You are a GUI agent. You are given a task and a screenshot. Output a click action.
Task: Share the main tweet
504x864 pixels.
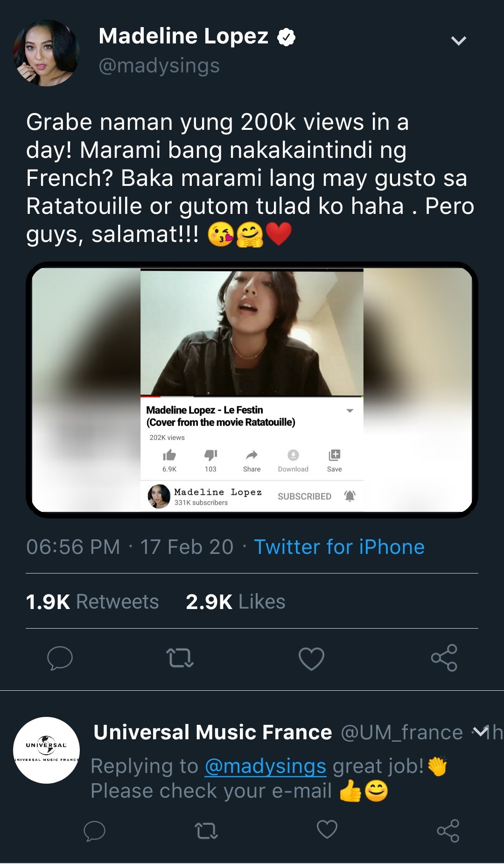pos(444,658)
